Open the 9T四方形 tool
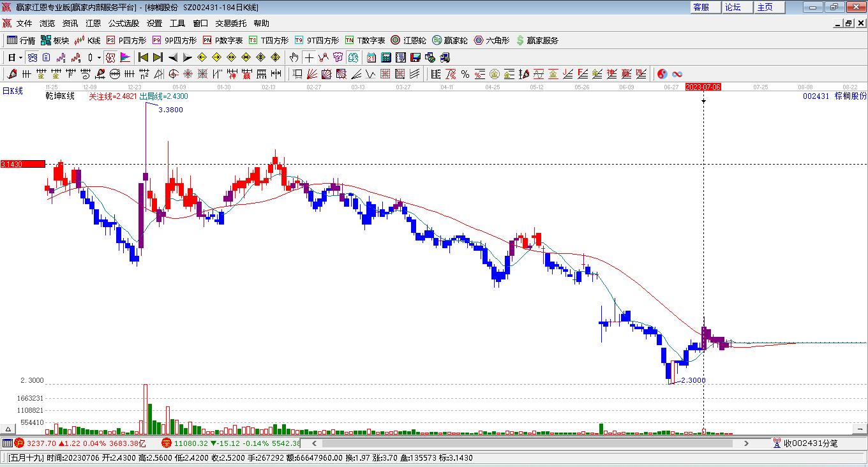 click(x=317, y=40)
